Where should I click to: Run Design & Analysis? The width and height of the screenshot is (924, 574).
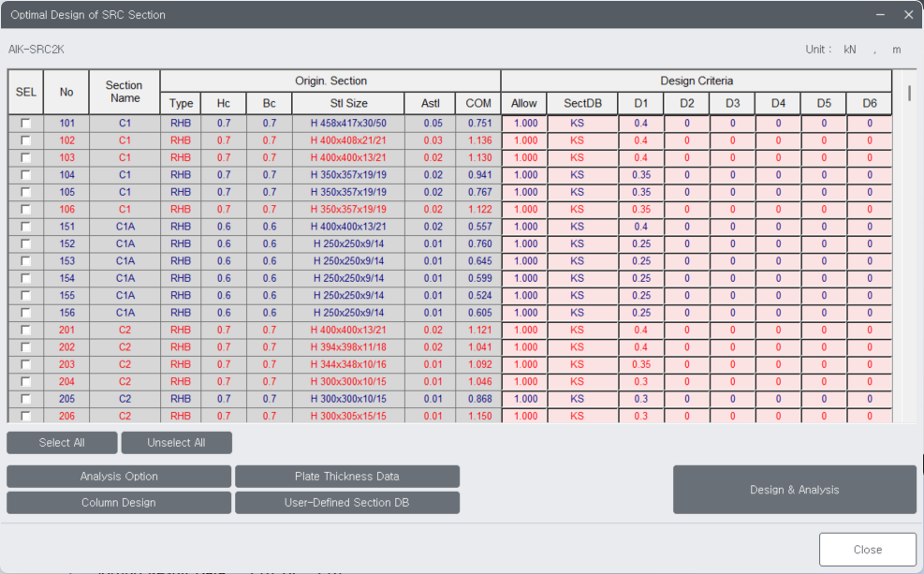tap(794, 489)
